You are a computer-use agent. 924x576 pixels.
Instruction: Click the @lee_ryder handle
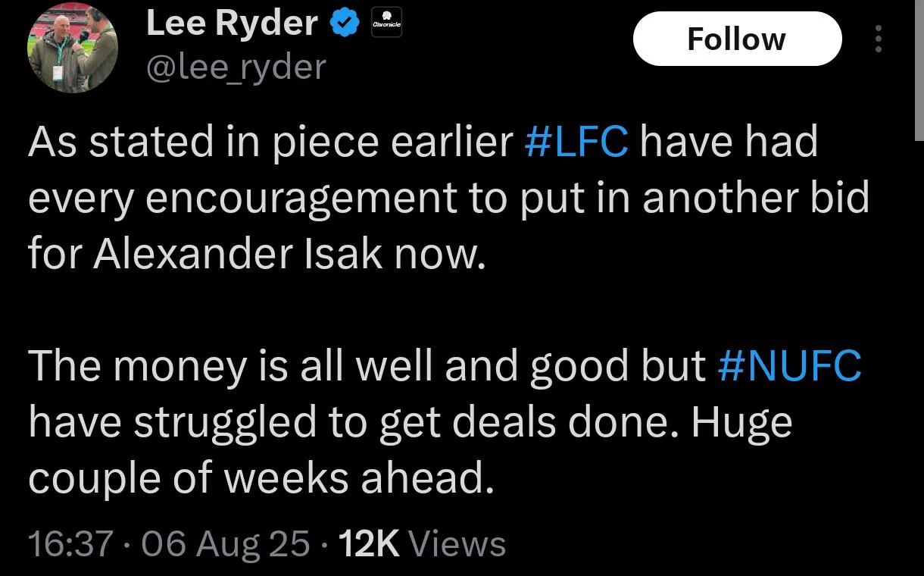tap(235, 67)
